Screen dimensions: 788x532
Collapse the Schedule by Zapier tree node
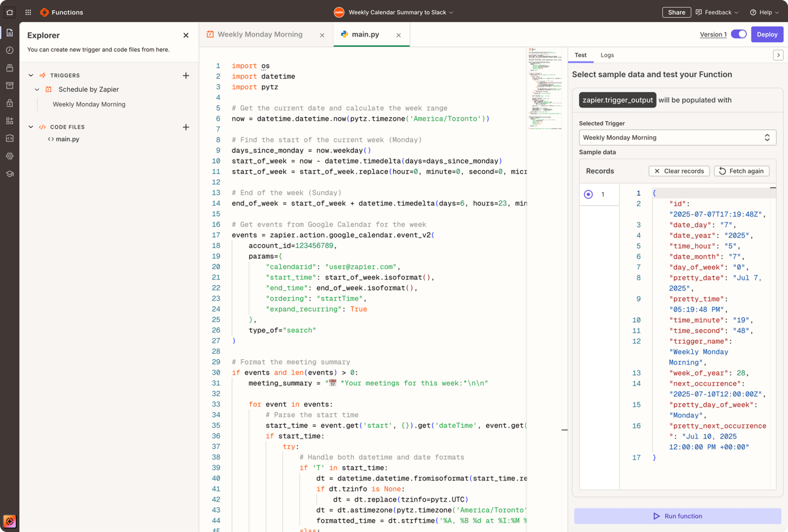point(37,89)
